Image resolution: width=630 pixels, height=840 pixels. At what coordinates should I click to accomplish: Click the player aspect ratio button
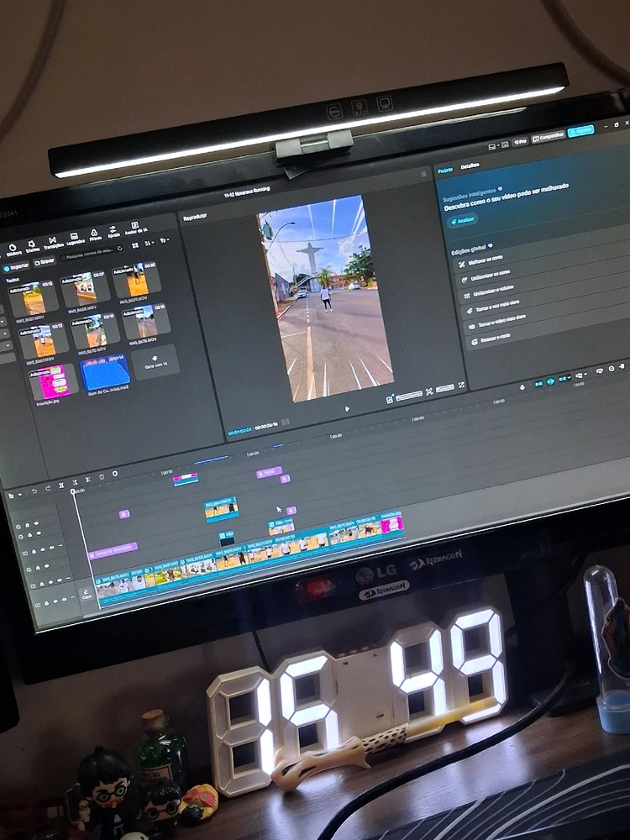pyautogui.click(x=444, y=388)
